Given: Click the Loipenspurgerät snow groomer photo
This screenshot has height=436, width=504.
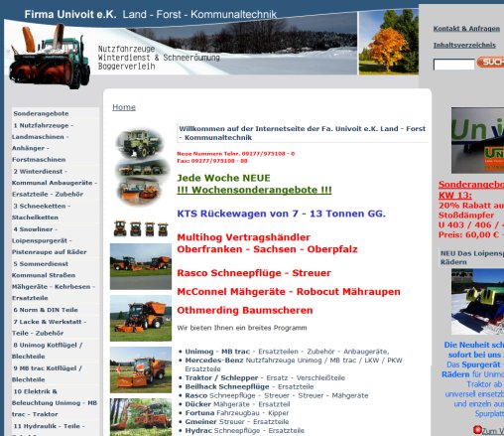Looking at the screenshot, I should coord(477,302).
